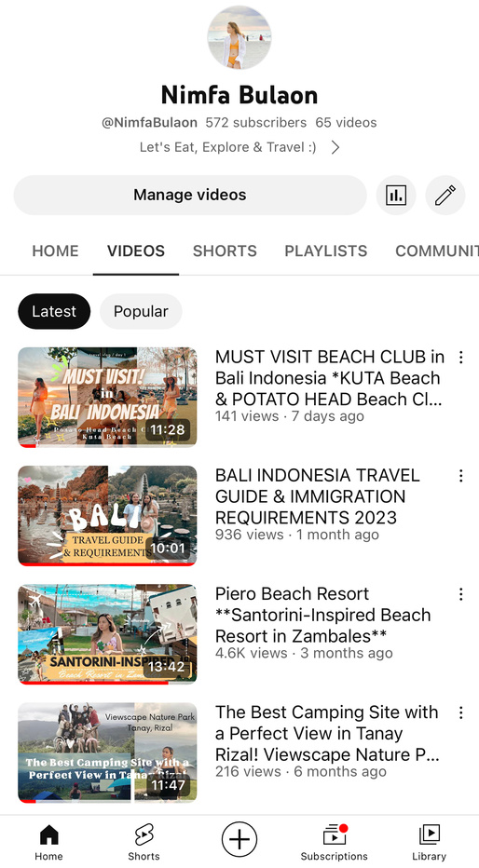Switch to the PLAYLISTS tab
The height and width of the screenshot is (868, 479).
click(x=325, y=251)
